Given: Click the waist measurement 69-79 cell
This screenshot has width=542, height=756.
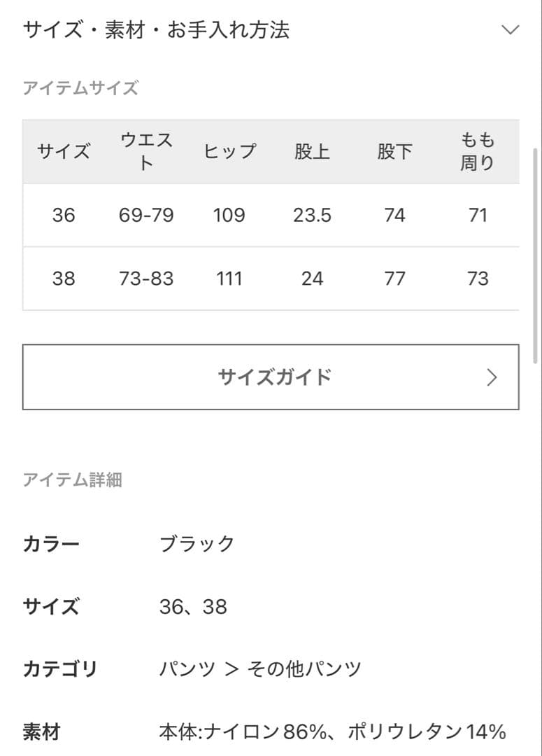Looking at the screenshot, I should point(147,216).
